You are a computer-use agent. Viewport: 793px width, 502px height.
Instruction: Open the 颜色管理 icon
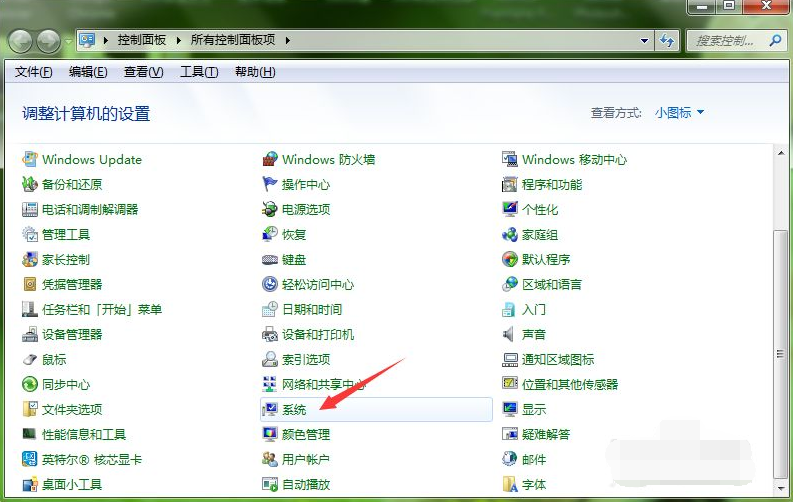pos(270,434)
